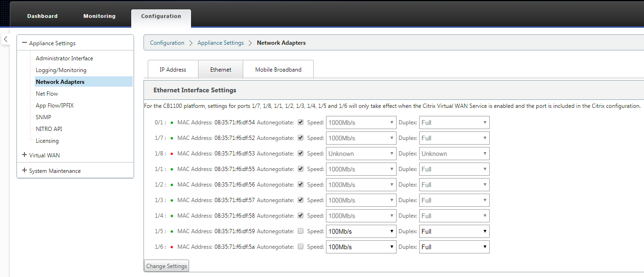Viewport: 644px width, 277px height.
Task: Open the Speed dropdown for port 0/1
Action: tap(361, 122)
